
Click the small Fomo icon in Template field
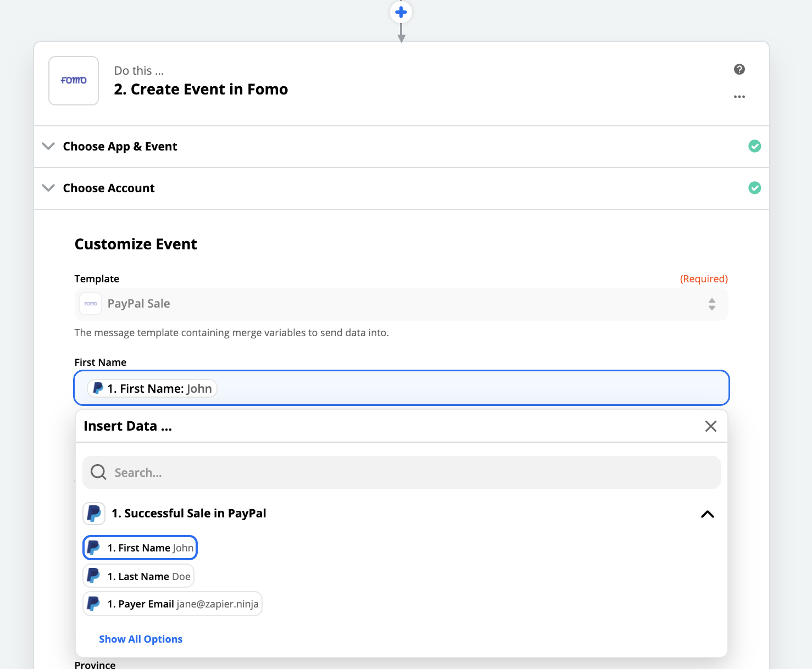click(91, 304)
